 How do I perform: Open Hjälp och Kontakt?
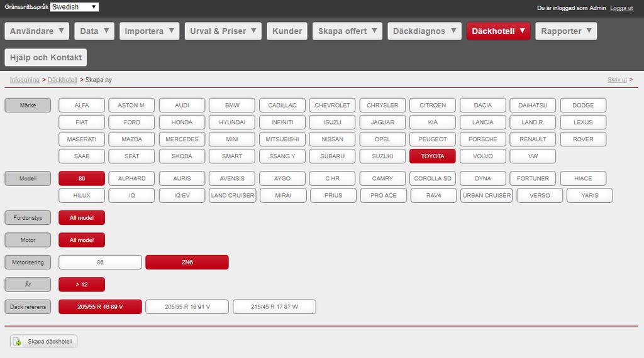click(45, 57)
